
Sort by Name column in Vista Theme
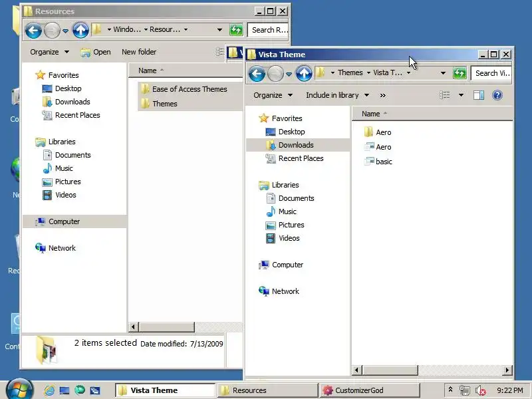(x=371, y=114)
